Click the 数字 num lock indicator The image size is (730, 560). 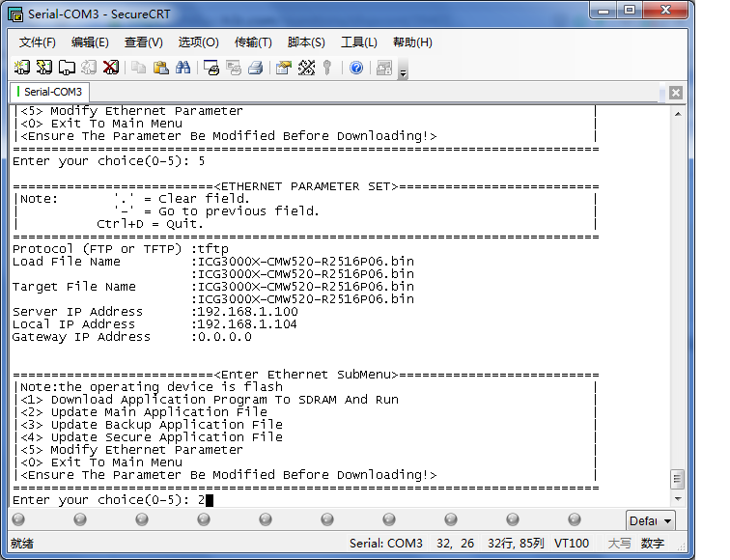(x=652, y=544)
